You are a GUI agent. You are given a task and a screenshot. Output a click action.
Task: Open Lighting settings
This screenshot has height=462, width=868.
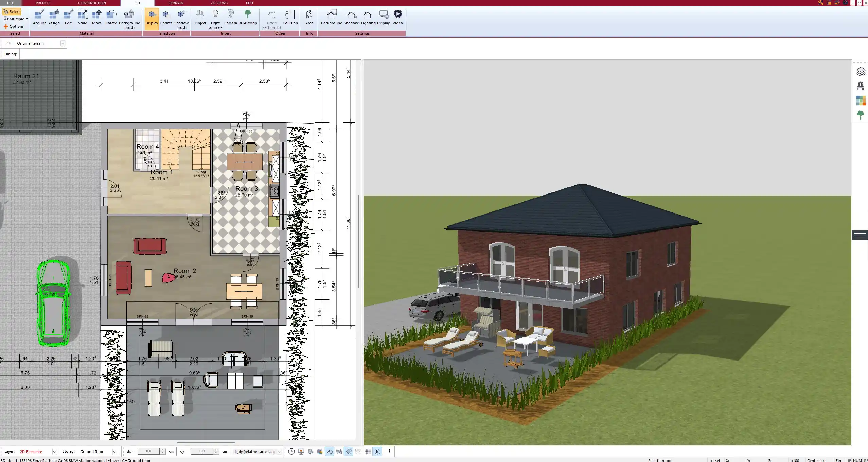pyautogui.click(x=368, y=18)
